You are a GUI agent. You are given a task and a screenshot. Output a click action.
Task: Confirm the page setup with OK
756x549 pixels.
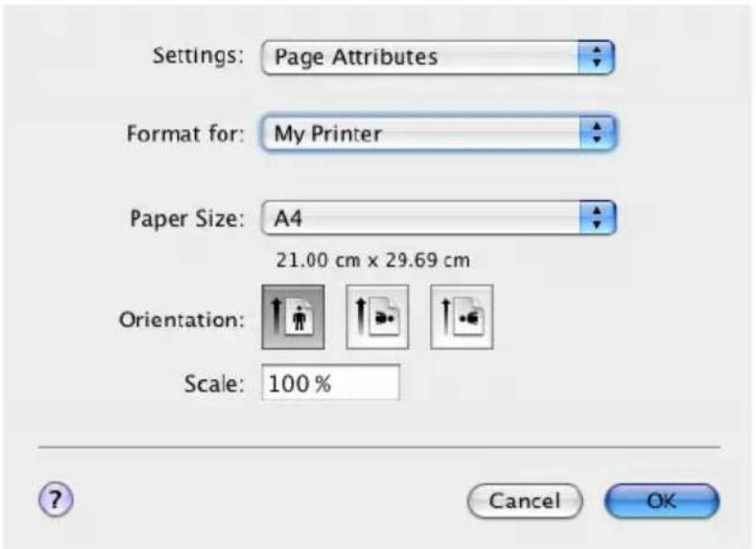click(662, 501)
